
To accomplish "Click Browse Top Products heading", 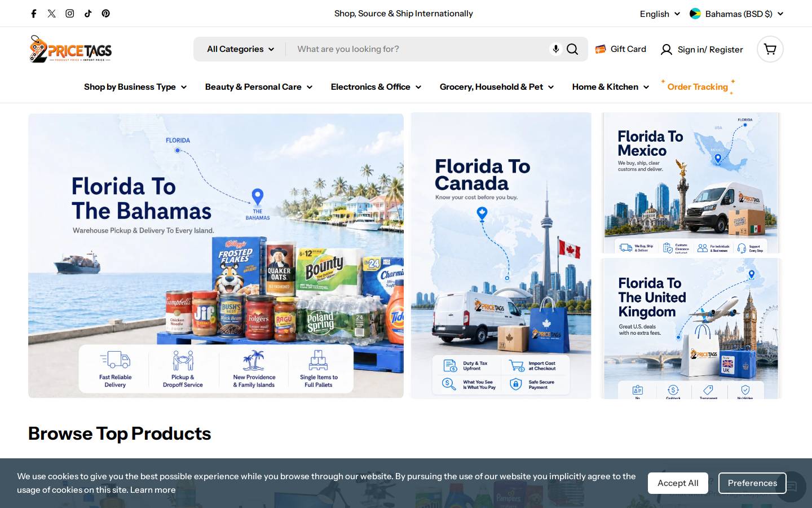I will pos(120,433).
